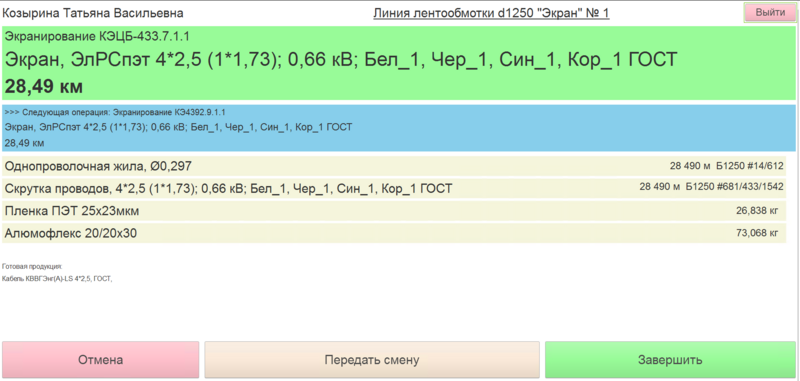Select the Однопроволочная жила Ø0,297 row
Screen dimensions: 800x381
click(x=394, y=166)
